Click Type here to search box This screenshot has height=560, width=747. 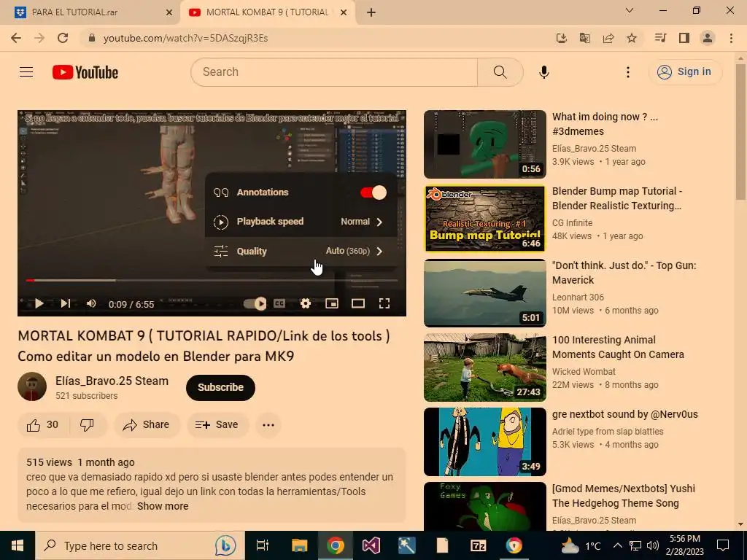click(139, 545)
